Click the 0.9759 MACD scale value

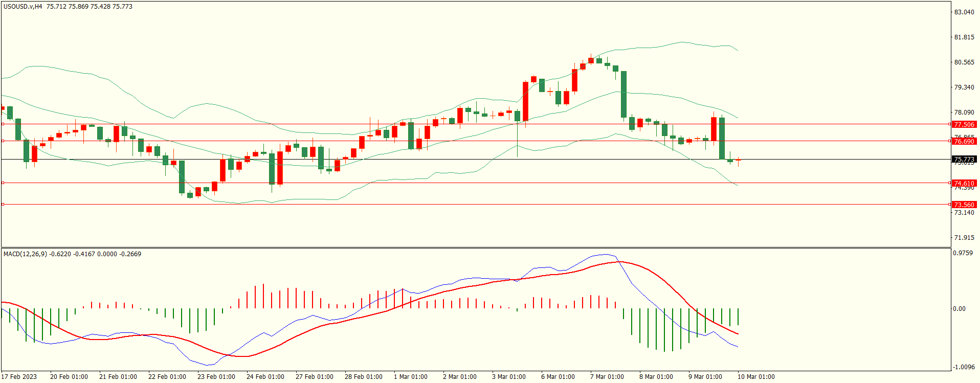963,253
